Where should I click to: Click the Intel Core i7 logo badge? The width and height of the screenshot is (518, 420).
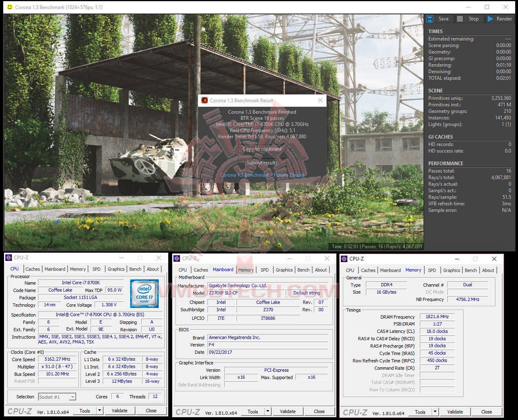(144, 294)
